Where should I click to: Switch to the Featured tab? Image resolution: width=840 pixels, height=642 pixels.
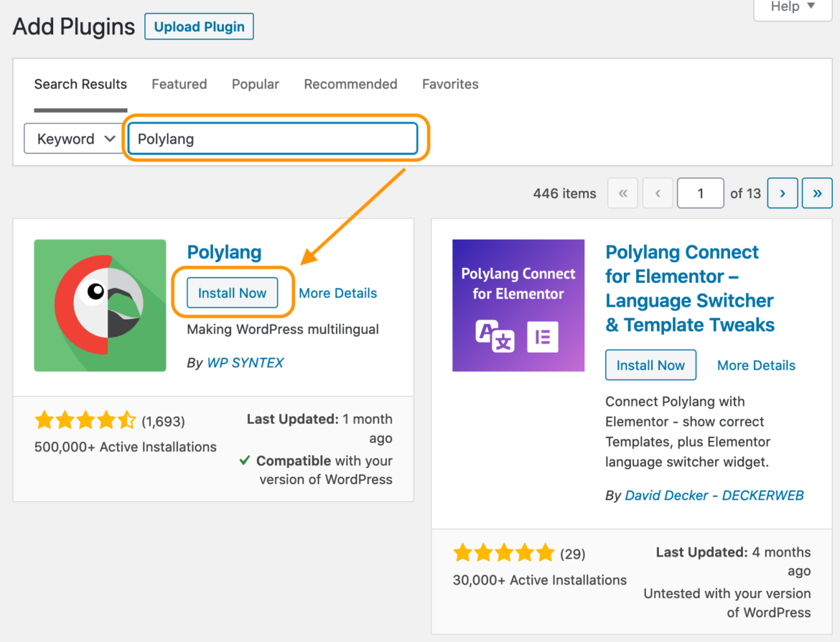tap(179, 84)
